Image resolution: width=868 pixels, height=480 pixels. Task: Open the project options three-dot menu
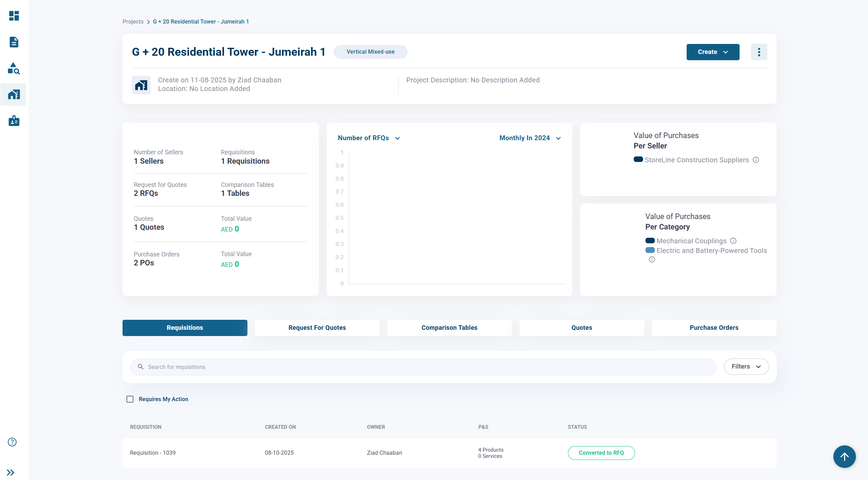(x=759, y=52)
